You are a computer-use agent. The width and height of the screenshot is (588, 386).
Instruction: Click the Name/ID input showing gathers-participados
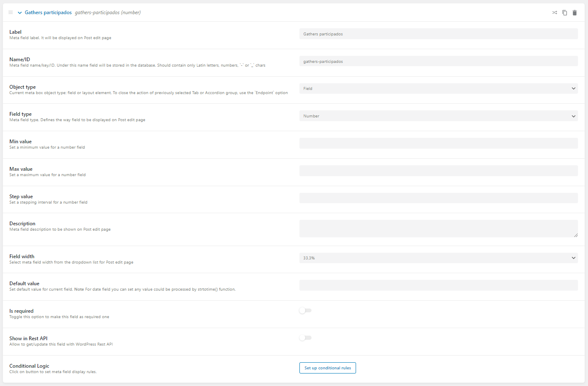439,61
